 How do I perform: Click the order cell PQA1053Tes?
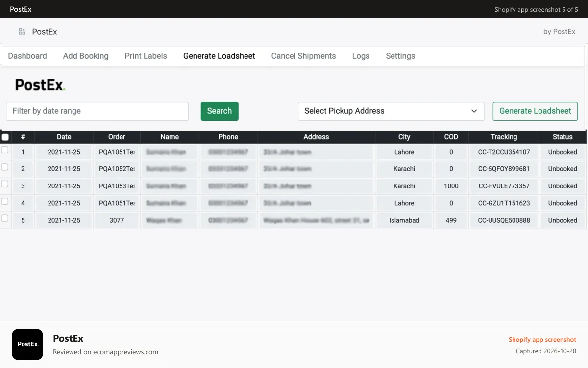coord(117,186)
